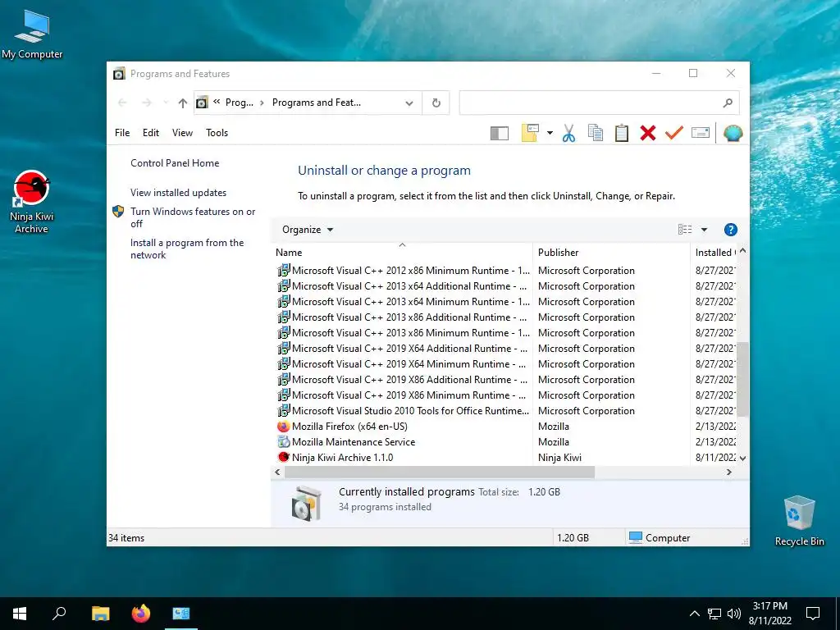
Task: Click the navigation pane toggle icon in toolbar
Action: point(500,133)
